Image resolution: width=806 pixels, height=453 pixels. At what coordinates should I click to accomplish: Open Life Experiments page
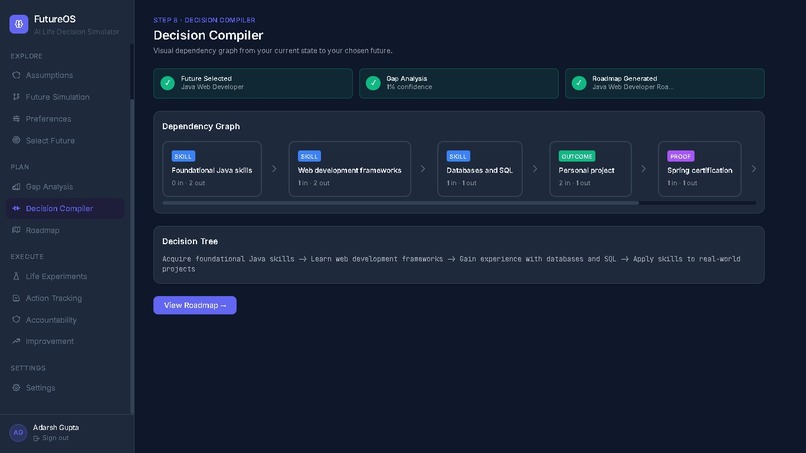click(x=65, y=276)
